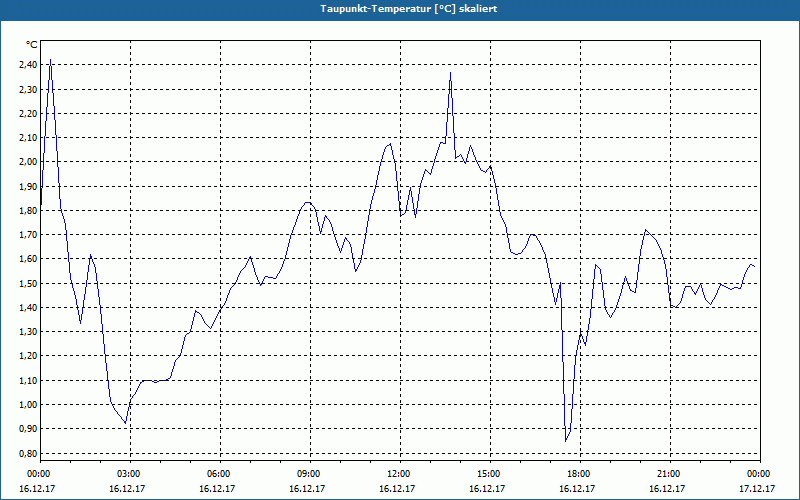Click the 1,80 y-axis value

[29, 210]
